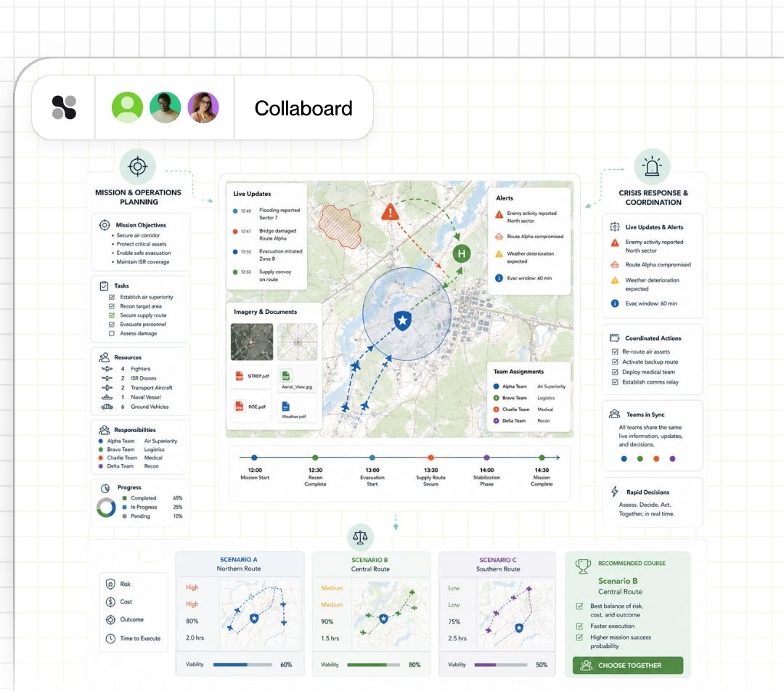Click the Risk shield icon
Viewport: 784px width, 692px height.
point(110,584)
